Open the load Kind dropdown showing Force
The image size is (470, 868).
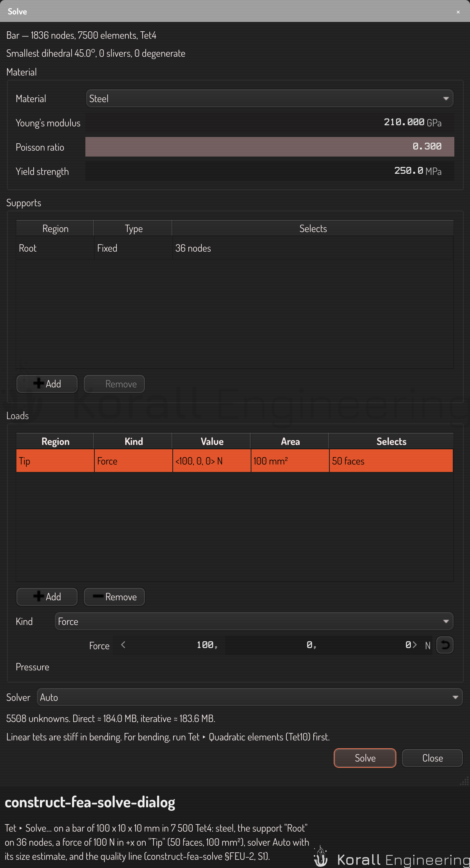[254, 621]
